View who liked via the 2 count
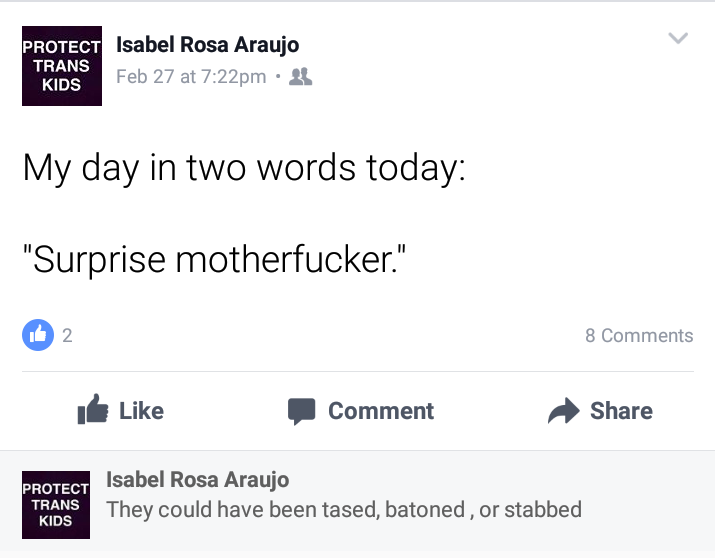Viewport: 715px width, 558px height. click(x=67, y=336)
